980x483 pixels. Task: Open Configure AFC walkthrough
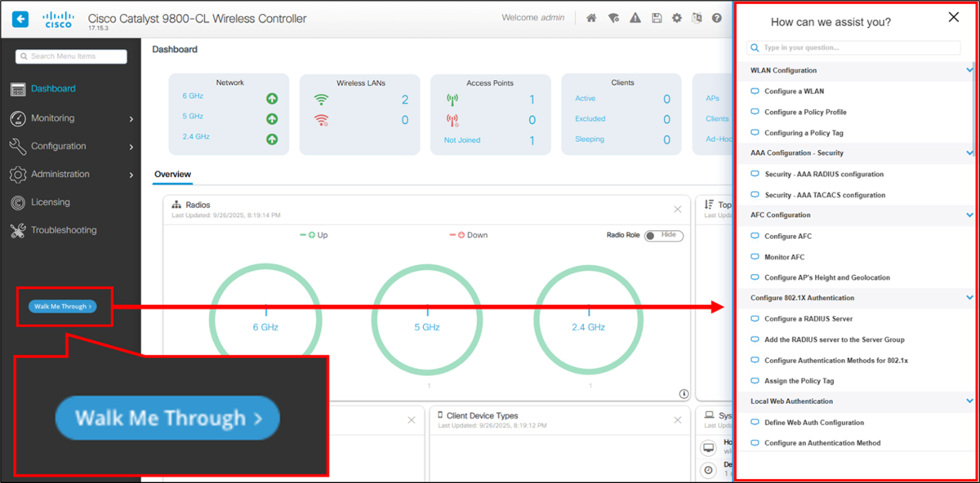[788, 236]
